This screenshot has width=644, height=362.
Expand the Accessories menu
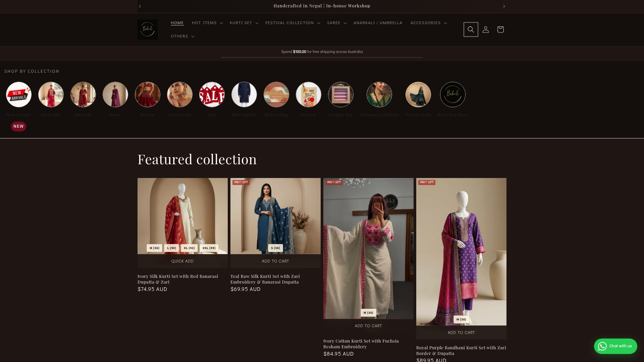pyautogui.click(x=429, y=23)
